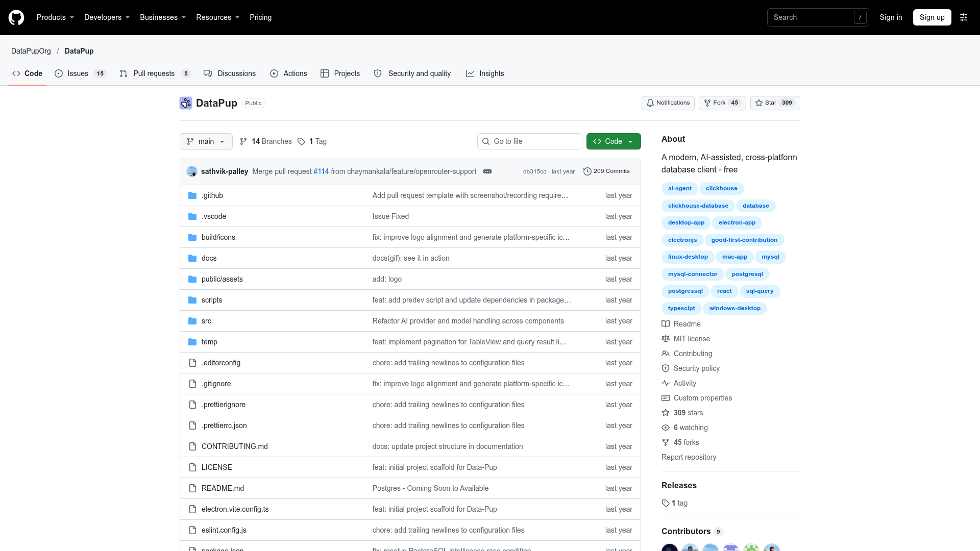Expand the Resources menu

tap(217, 17)
